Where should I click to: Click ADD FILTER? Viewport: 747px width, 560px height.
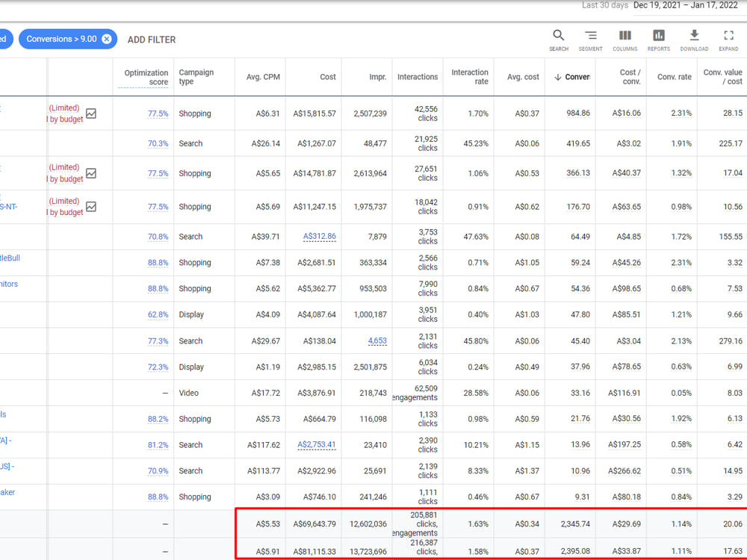coord(152,40)
